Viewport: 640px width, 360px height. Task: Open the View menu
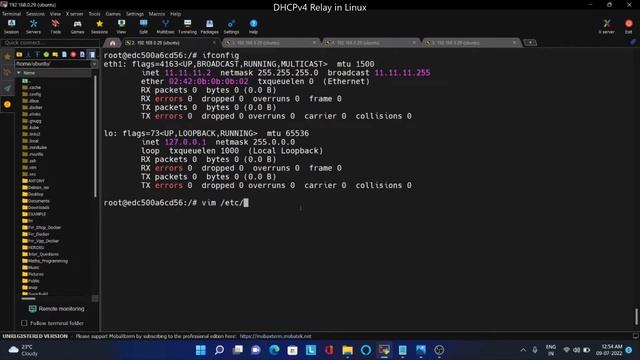[x=55, y=14]
